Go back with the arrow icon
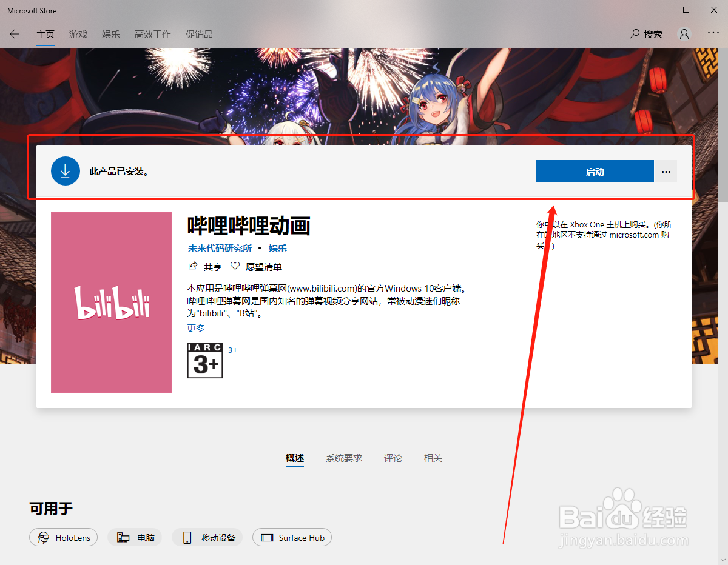 click(15, 35)
